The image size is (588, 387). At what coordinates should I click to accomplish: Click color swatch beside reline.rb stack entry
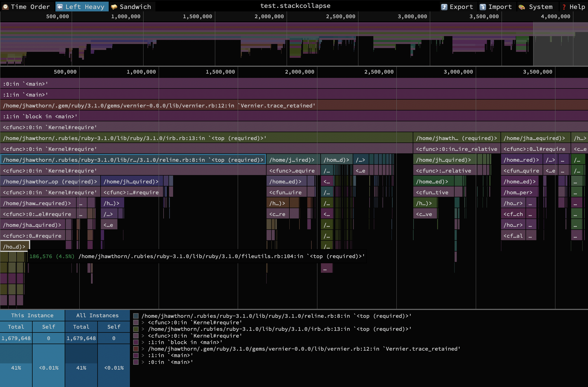[136, 316]
